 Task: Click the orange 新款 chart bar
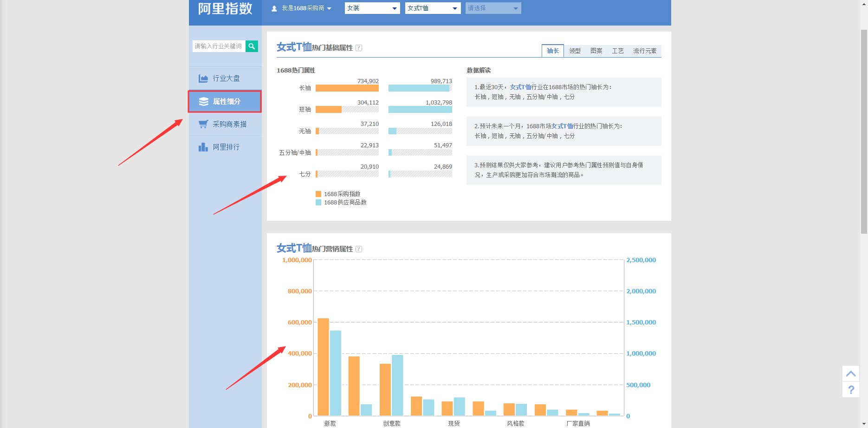(324, 367)
